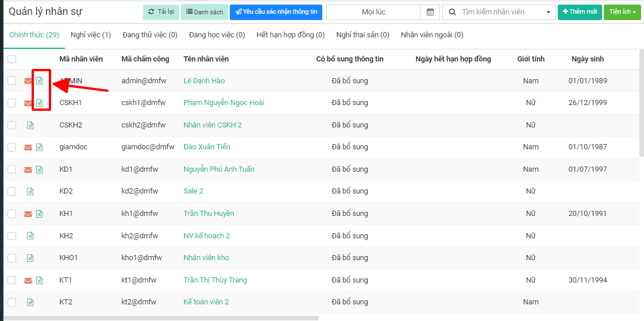Viewport: 644px width, 321px height.
Task: Switch to the Nghỉ việc (1) tab
Action: (x=91, y=35)
